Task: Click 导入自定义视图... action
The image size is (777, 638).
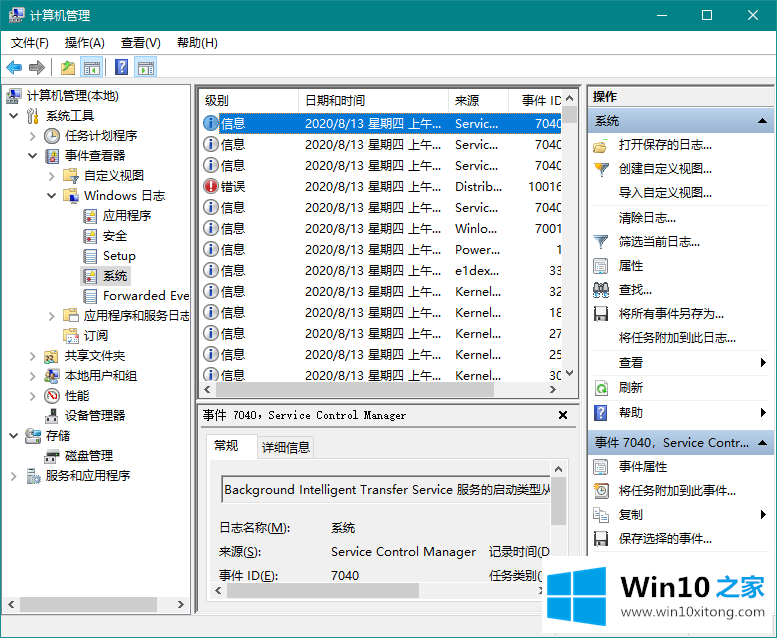Action: pos(665,193)
